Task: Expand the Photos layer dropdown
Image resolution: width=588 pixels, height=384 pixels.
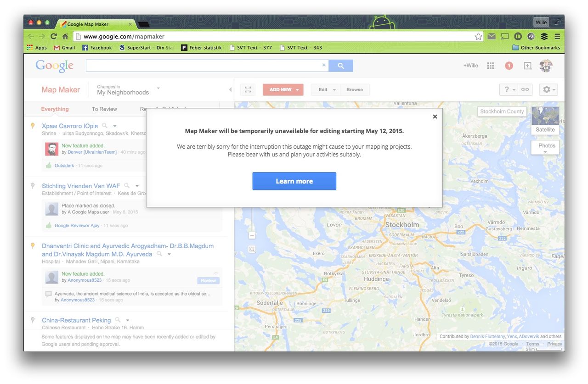Action: pos(545,148)
